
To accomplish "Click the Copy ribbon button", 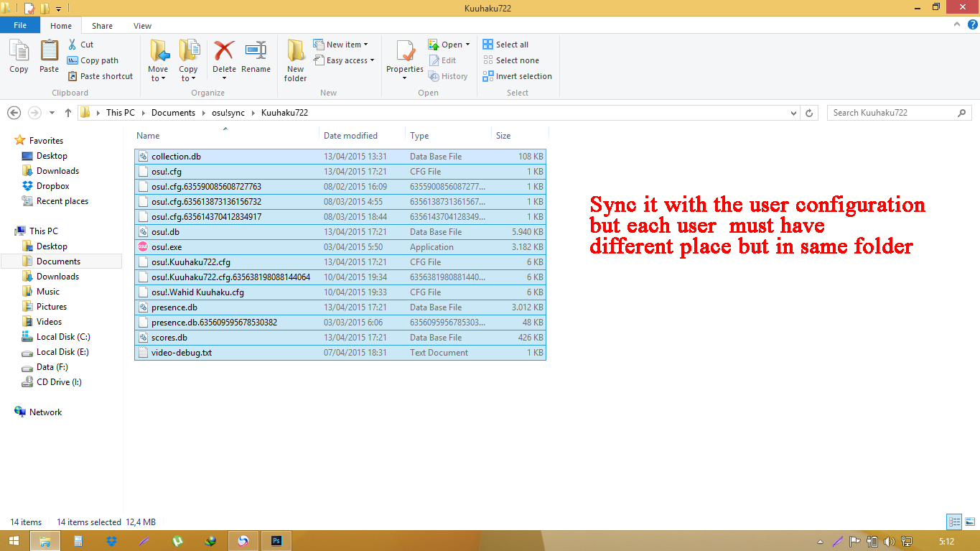I will [19, 57].
